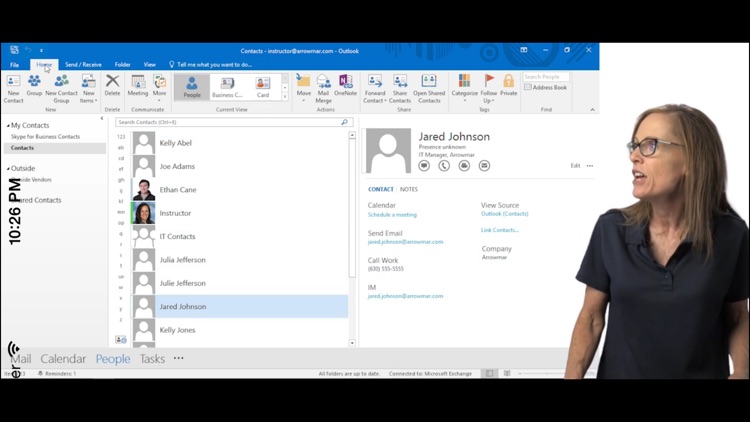Viewport: 750px width, 422px height.
Task: Click the Search People field
Action: 546,77
